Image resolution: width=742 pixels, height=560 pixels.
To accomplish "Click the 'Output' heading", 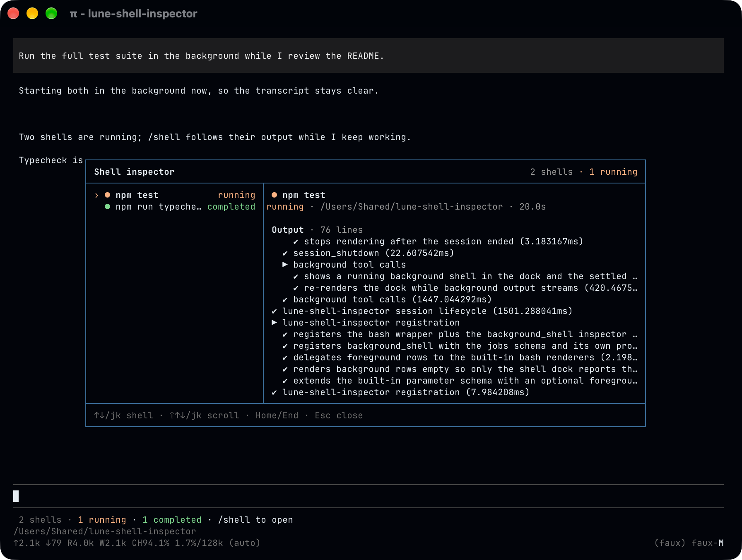I will point(287,230).
